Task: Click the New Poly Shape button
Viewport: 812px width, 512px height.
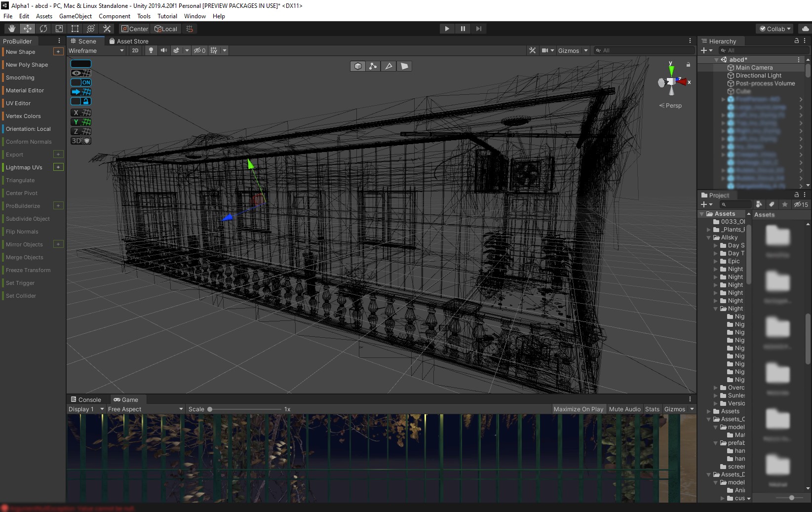Action: 27,65
